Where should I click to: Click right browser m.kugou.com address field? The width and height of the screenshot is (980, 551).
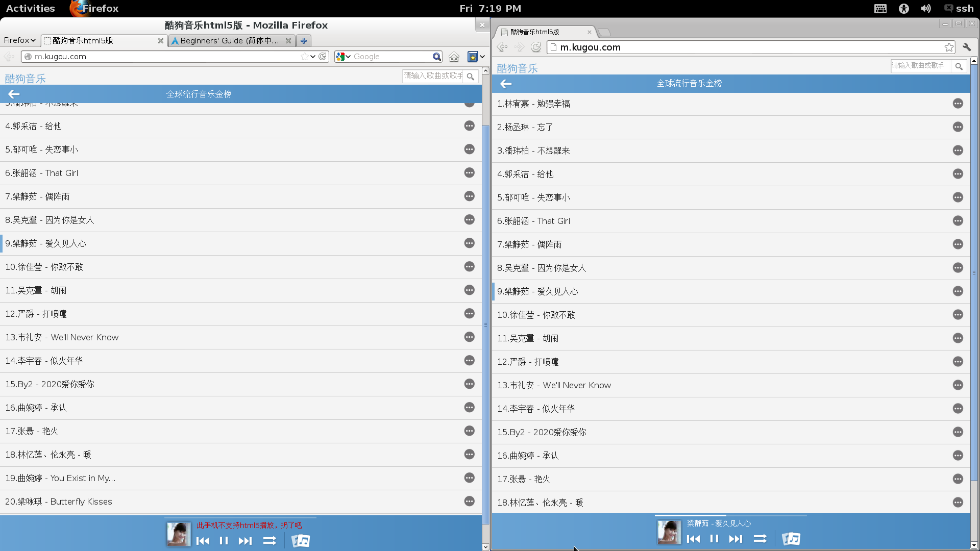tap(750, 47)
